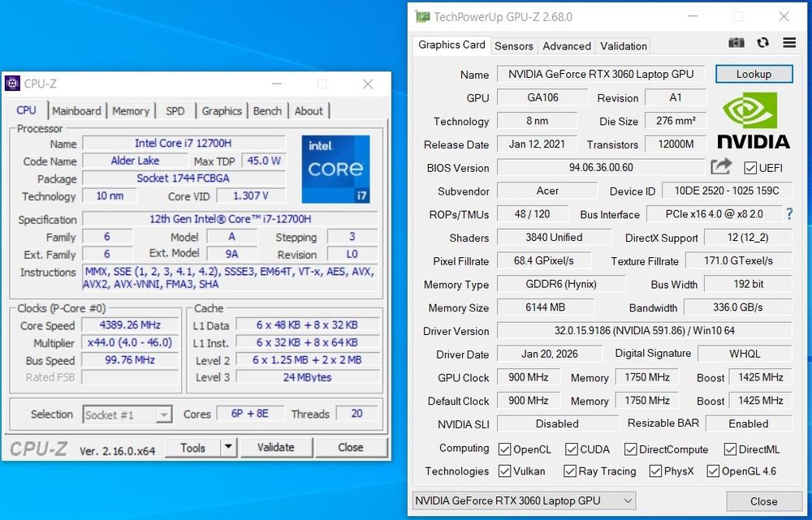812x520 pixels.
Task: Click the Package Socket 1744 FCBGA value
Action: (x=184, y=178)
